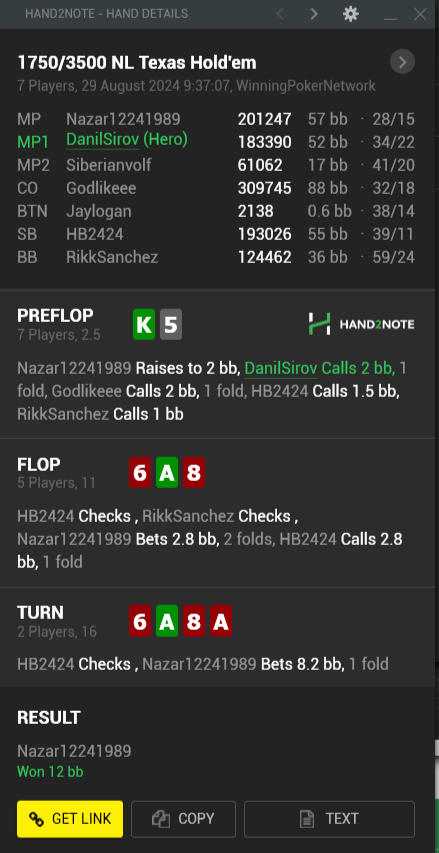Click the red 6 flop card
Viewport: 439px width, 853px height.
point(140,472)
